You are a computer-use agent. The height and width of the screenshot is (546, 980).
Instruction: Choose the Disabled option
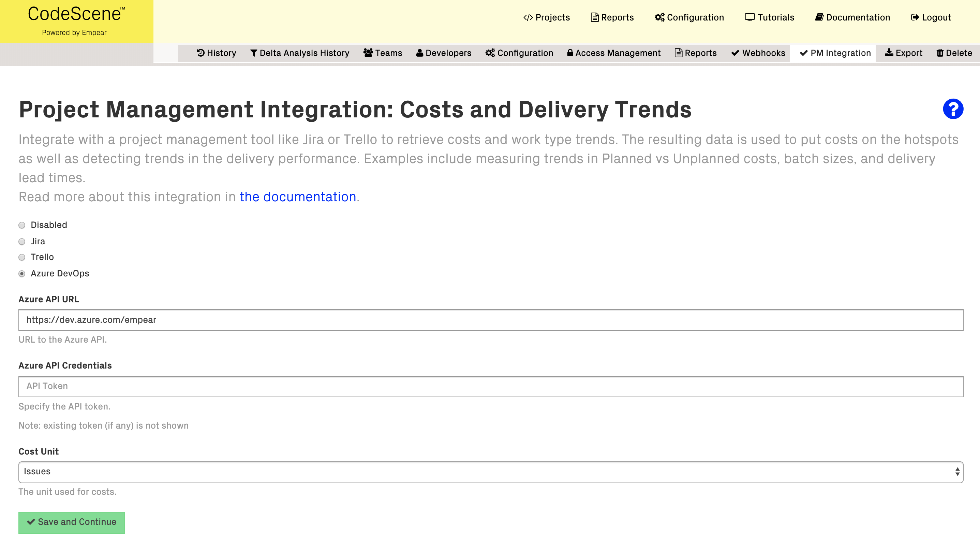tap(22, 225)
